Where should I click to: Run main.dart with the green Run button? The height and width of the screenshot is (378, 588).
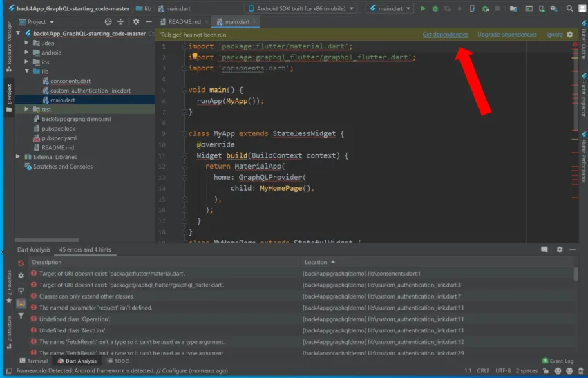click(423, 8)
